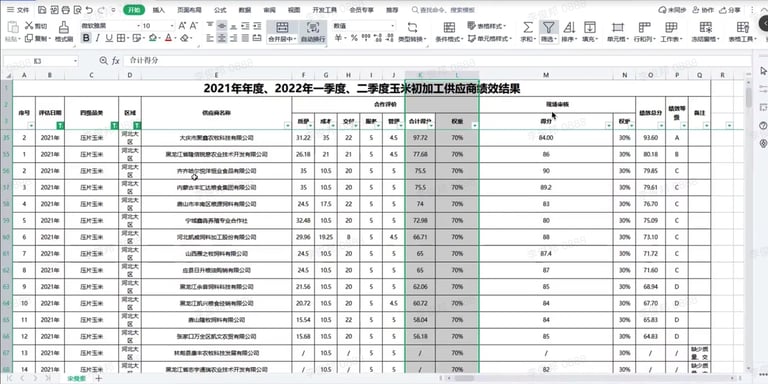Open the Merge and Center (合并居中) dropdown
The image size is (768, 384).
click(296, 39)
